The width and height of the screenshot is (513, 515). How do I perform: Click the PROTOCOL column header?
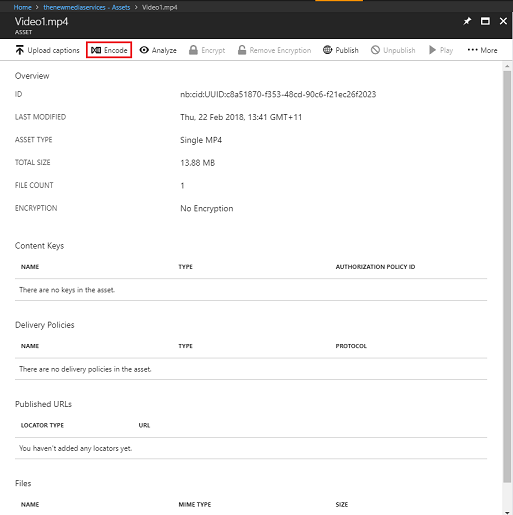[x=351, y=346]
